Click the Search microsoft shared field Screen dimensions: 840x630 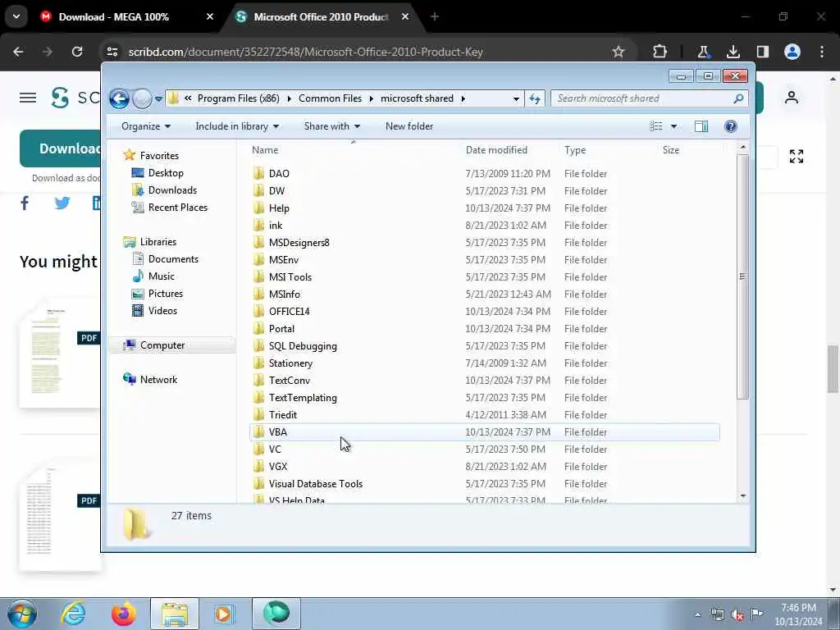point(650,98)
